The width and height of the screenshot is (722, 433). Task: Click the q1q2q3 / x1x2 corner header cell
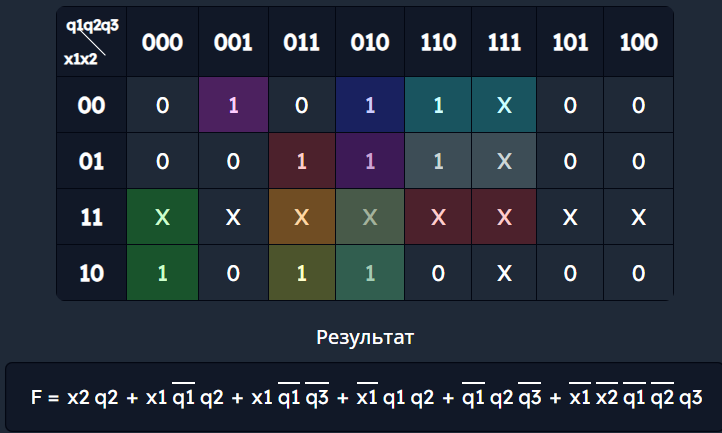pos(92,42)
